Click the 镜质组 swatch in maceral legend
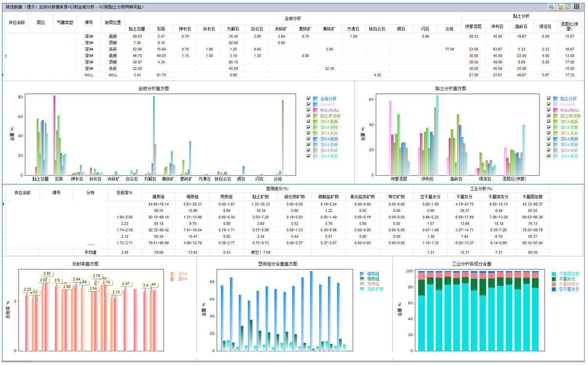The width and height of the screenshot is (588, 365). click(362, 274)
